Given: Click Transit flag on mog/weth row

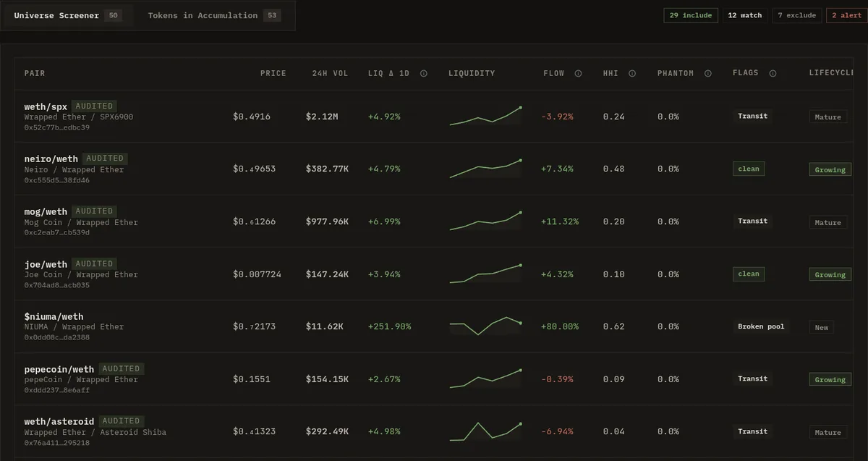Looking at the screenshot, I should point(752,221).
